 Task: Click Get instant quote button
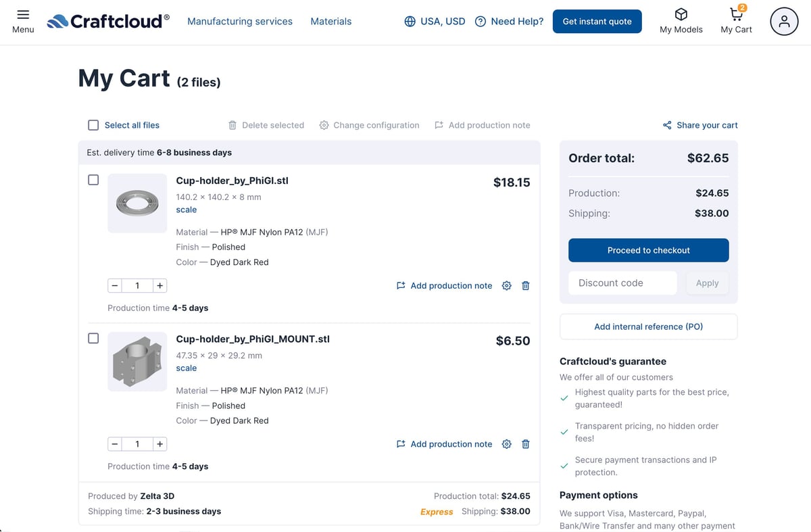pos(597,22)
